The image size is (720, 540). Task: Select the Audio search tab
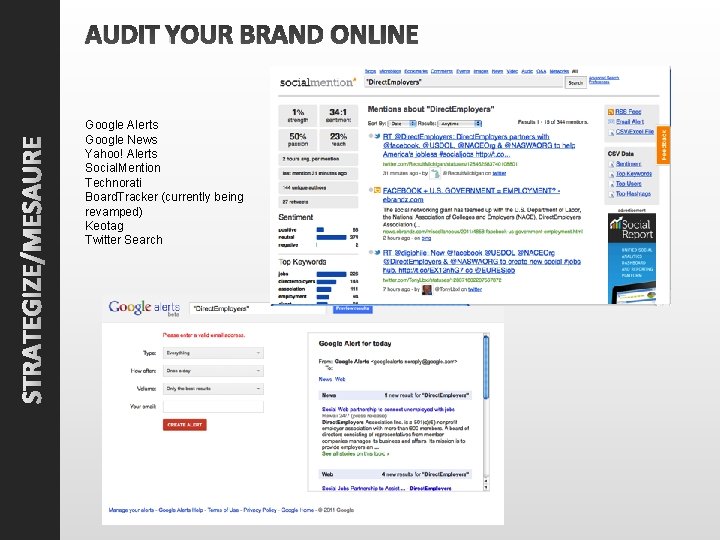point(527,71)
